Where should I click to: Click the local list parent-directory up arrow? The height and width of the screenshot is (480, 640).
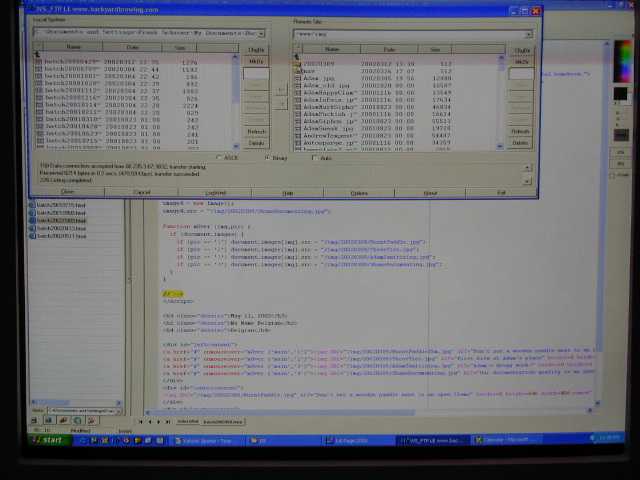(x=38, y=55)
